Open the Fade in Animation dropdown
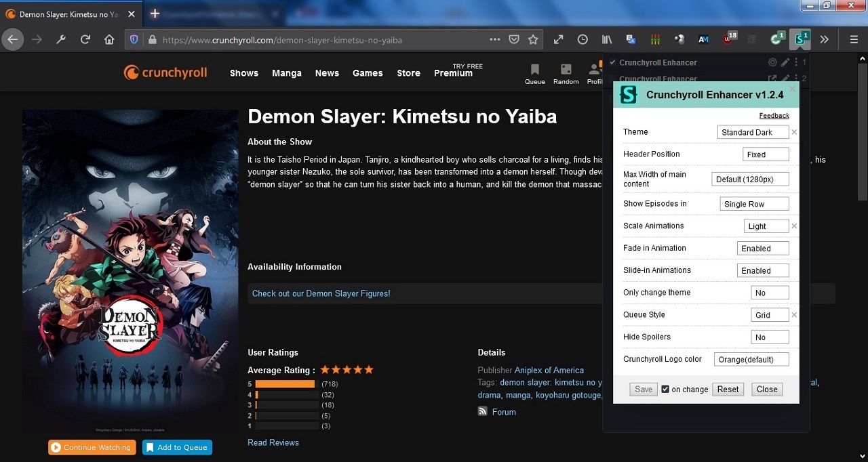 763,248
